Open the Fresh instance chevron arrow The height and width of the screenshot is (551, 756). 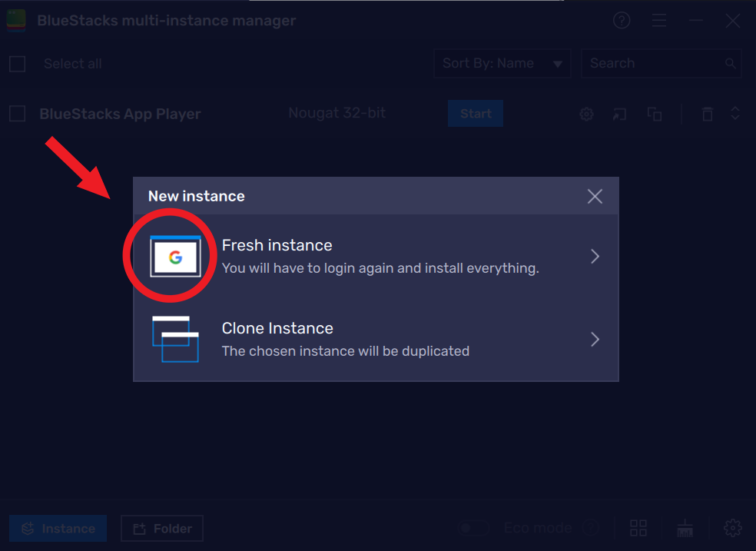595,257
